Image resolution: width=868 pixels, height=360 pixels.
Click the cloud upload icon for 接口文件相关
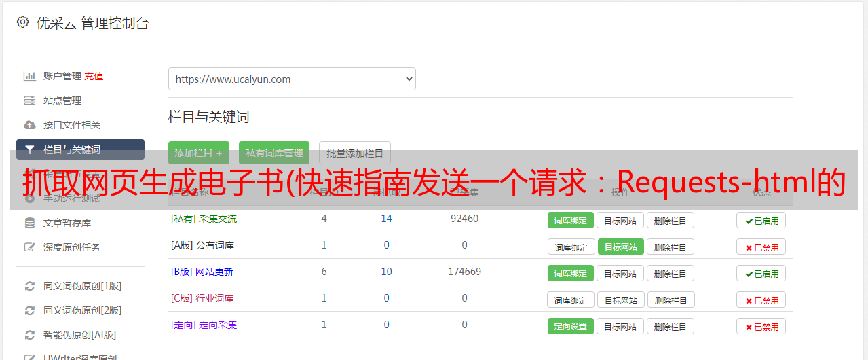point(30,125)
